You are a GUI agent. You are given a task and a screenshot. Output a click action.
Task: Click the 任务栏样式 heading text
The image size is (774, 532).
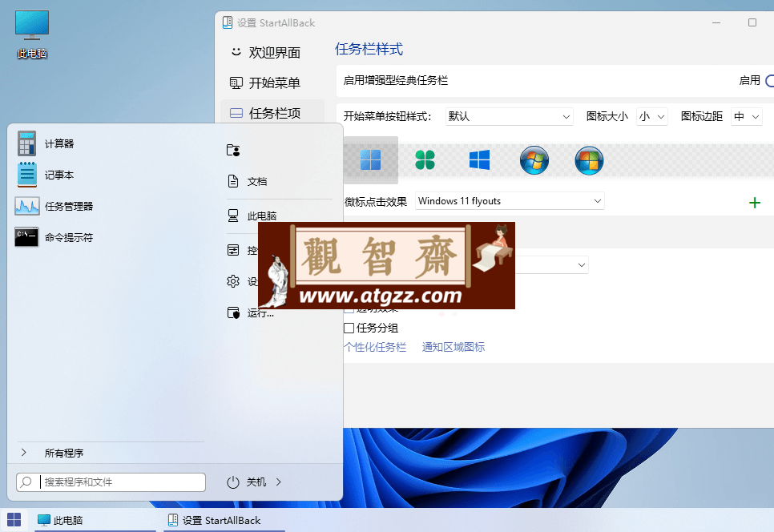[x=369, y=49]
